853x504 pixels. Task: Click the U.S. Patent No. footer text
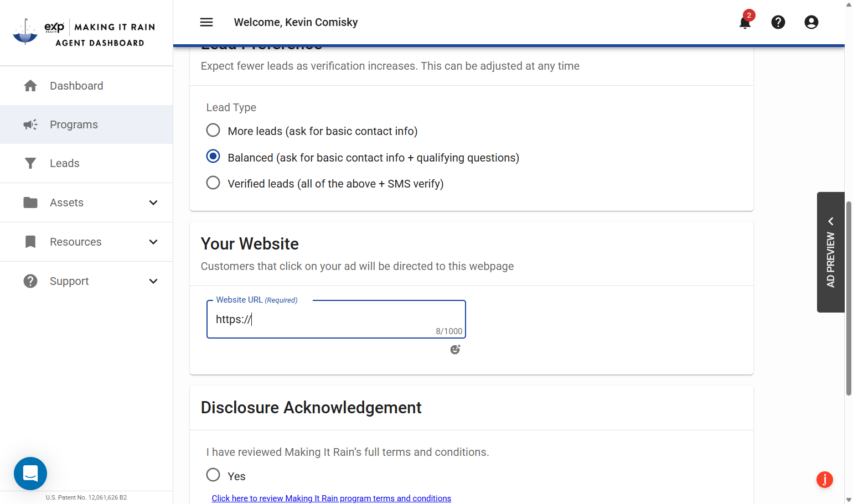coord(86,497)
